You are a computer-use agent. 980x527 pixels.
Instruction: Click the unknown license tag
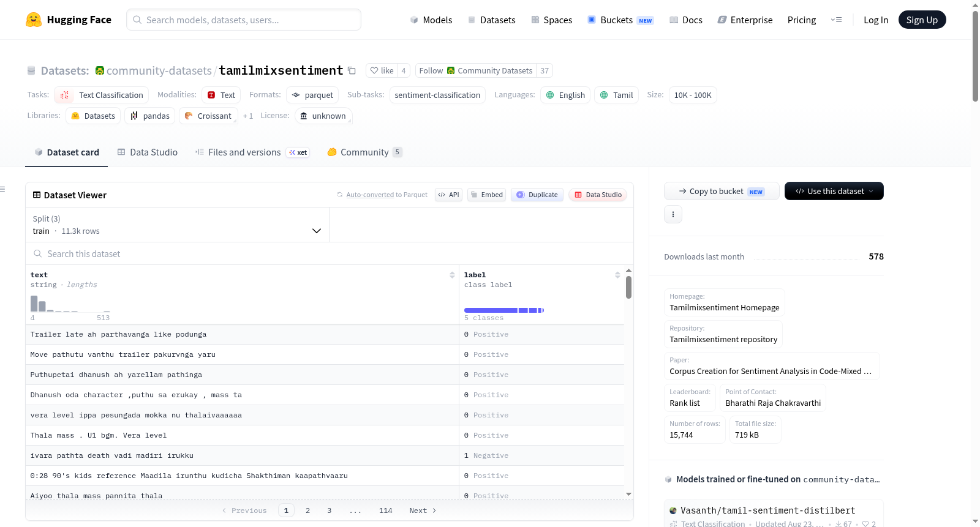tap(323, 116)
